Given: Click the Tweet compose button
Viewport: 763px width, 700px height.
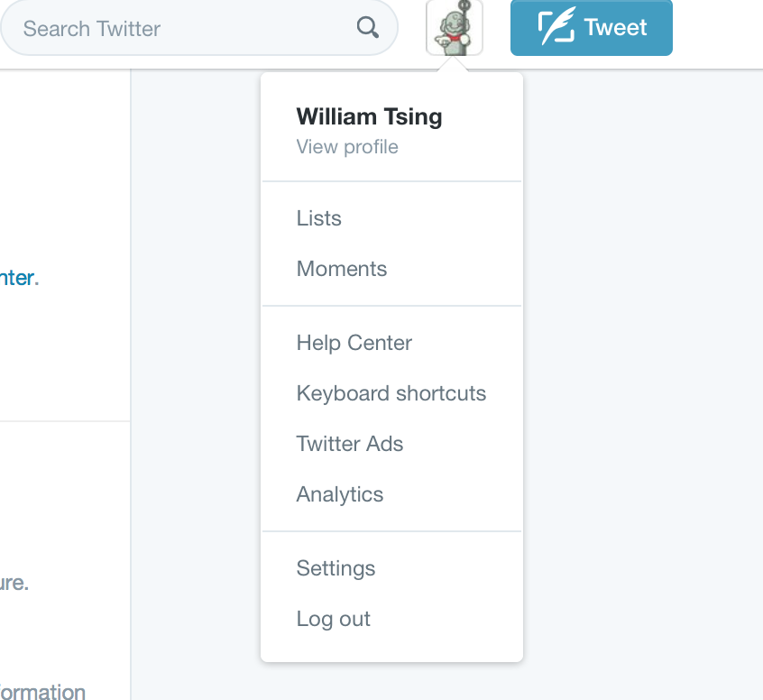Looking at the screenshot, I should [592, 27].
